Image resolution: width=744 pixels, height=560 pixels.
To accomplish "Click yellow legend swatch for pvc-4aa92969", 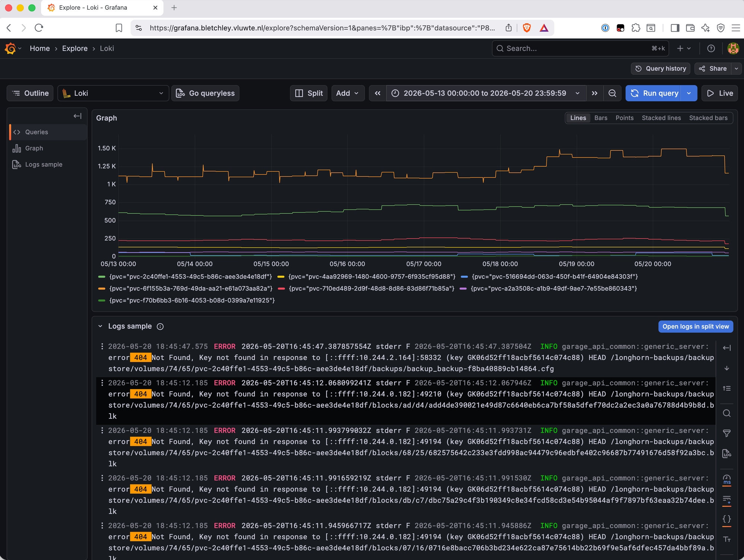I will 281,276.
